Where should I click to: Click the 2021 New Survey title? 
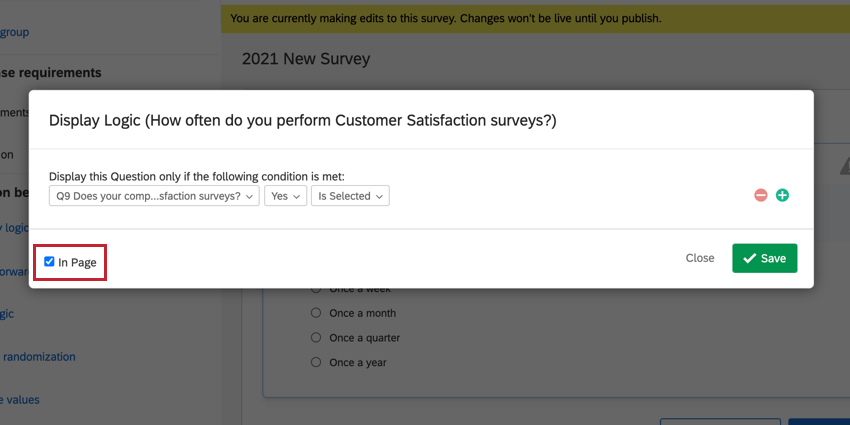(305, 59)
